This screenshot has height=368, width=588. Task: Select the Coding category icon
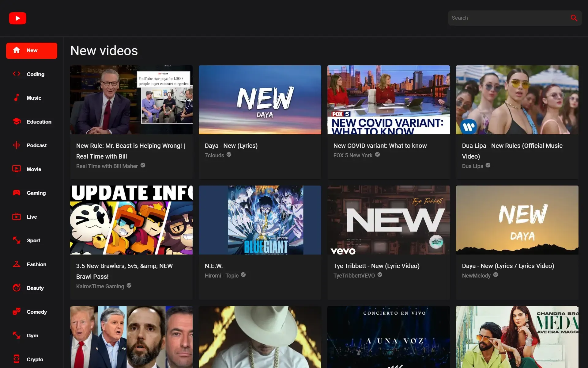click(x=17, y=74)
